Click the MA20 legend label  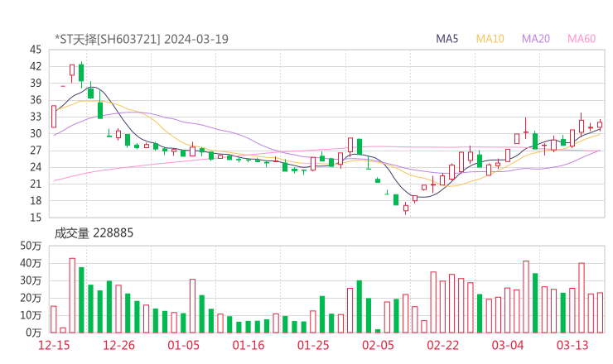(536, 39)
